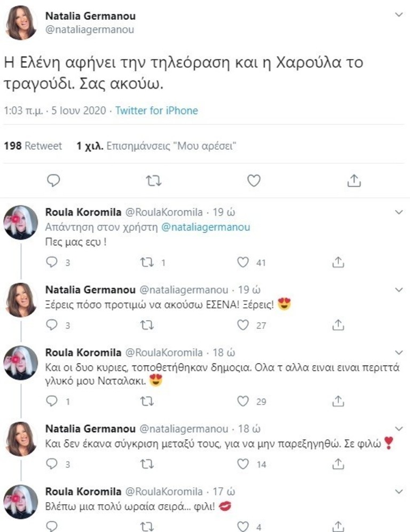Like Roula's reply "Πες μας εσυ !"
This screenshot has width=410, height=532.
click(243, 262)
